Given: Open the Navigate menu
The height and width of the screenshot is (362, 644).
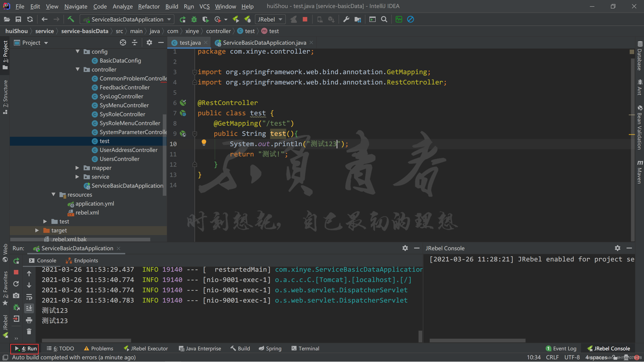Looking at the screenshot, I should pyautogui.click(x=76, y=6).
